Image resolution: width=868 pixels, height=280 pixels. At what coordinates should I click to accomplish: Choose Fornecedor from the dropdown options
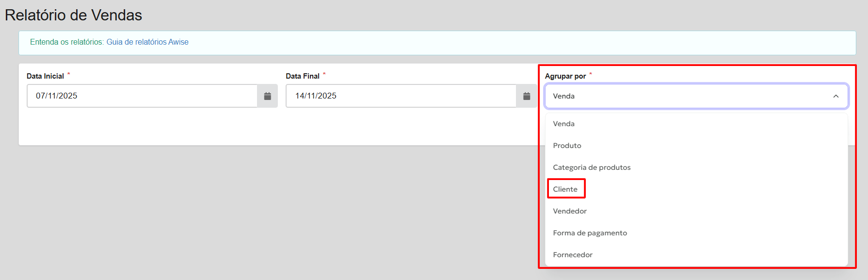click(x=573, y=255)
